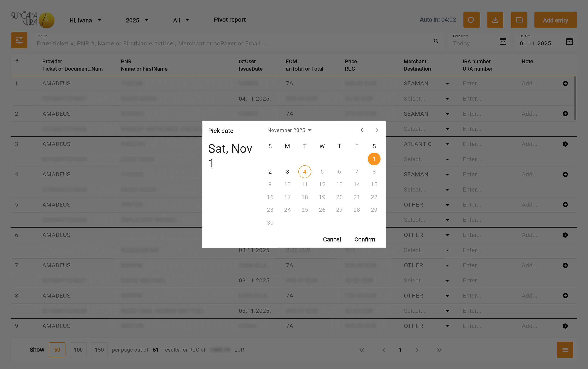
Task: Pick November 4 in the calendar
Action: click(304, 172)
